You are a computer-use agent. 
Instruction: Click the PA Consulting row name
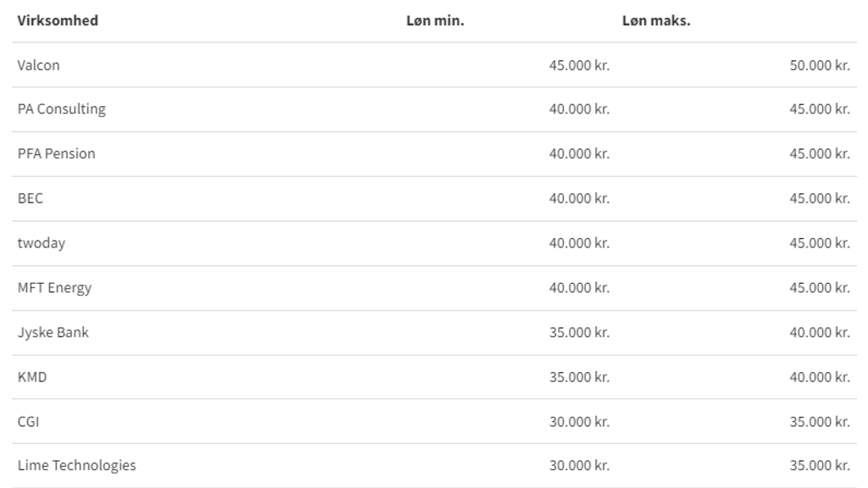62,109
